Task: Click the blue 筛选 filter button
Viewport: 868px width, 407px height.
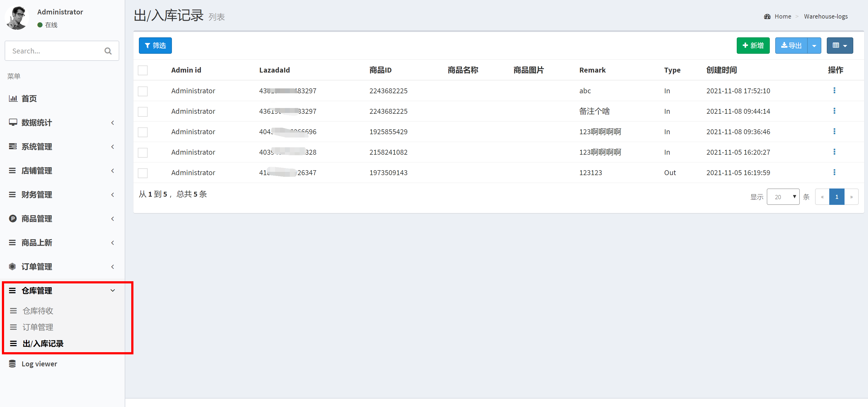Action: pos(155,46)
